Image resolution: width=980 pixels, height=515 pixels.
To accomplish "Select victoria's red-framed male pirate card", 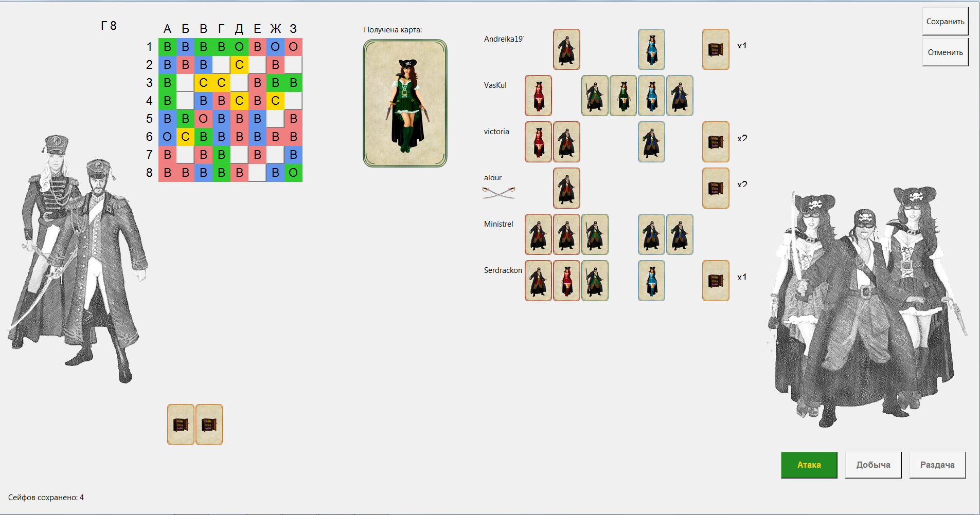I will point(566,142).
